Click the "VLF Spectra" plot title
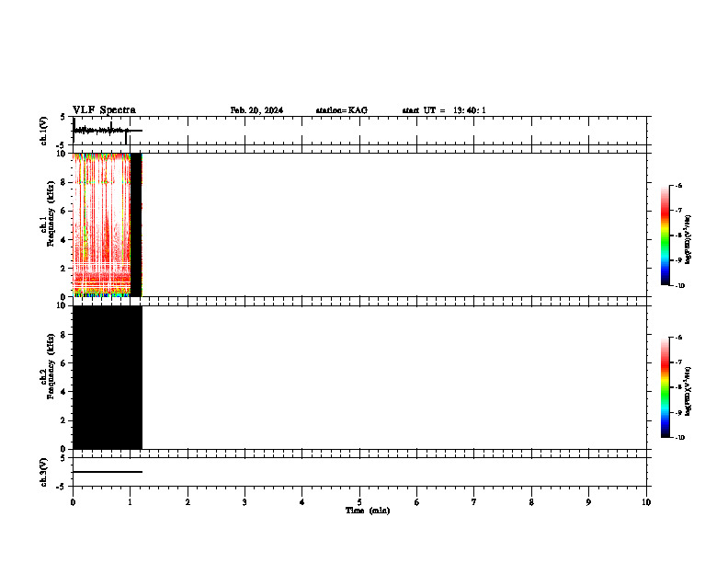Image resolution: width=728 pixels, height=563 pixels. coord(104,110)
